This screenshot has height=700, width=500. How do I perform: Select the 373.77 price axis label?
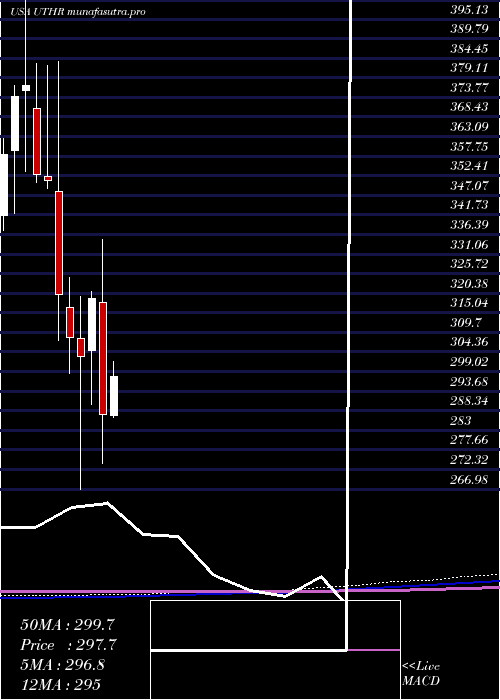pos(468,88)
